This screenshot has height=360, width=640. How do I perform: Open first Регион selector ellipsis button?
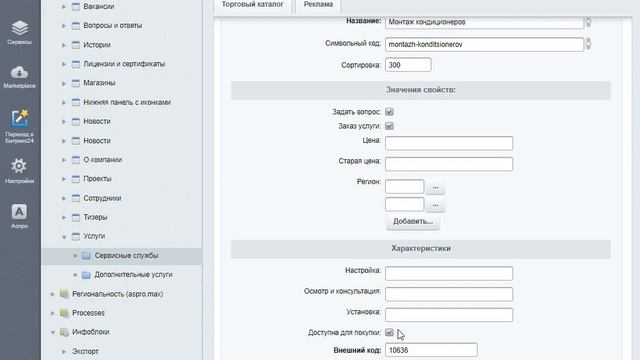[435, 187]
